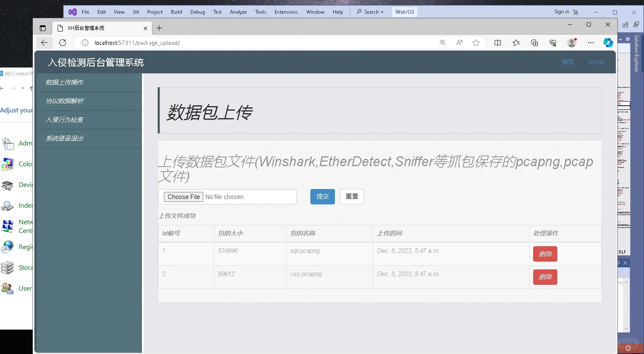Start Read aloud for the page
Image resolution: width=644 pixels, height=354 pixels.
[x=459, y=43]
